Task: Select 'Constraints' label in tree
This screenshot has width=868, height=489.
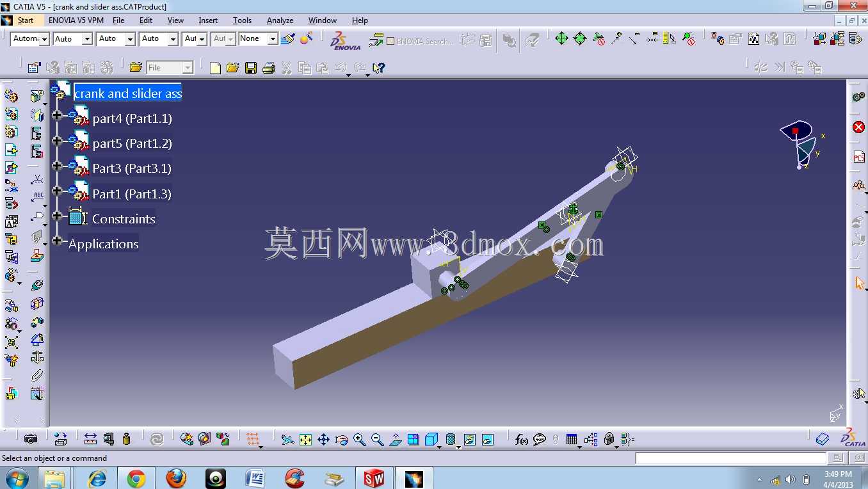Action: click(x=124, y=219)
